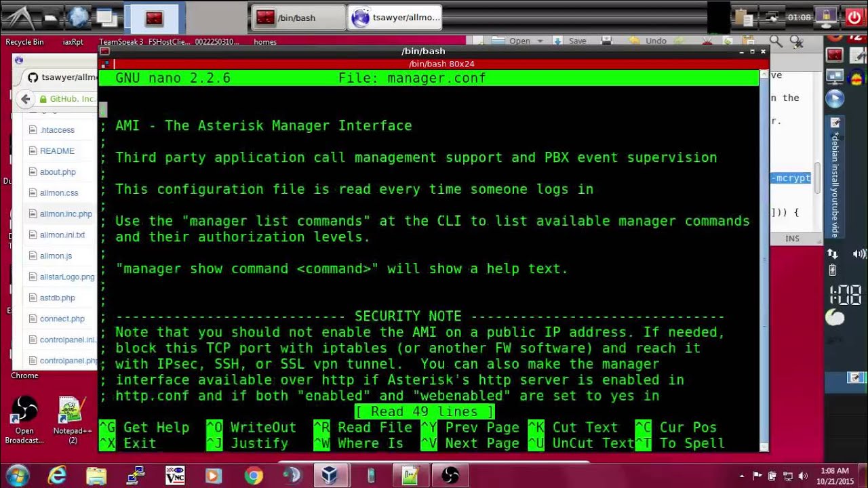This screenshot has width=868, height=488.
Task: Open VirtualBox cube icon on taskbar
Action: 330,476
